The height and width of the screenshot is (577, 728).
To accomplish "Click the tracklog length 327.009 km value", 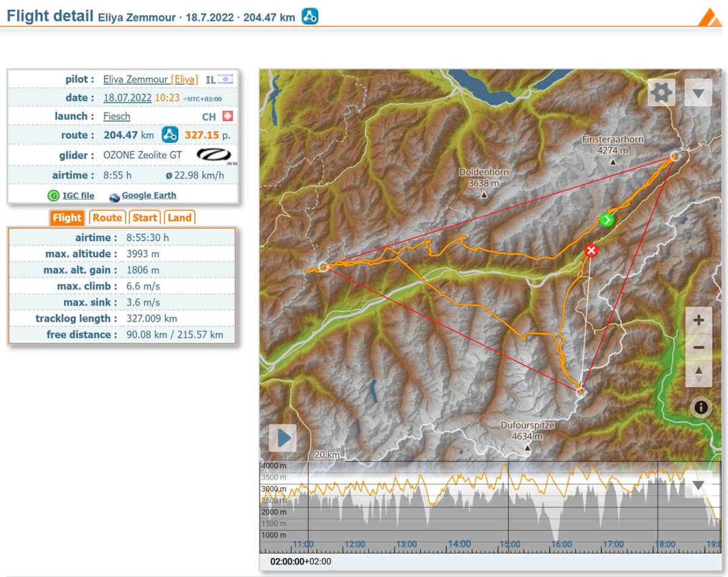I will 152,318.
